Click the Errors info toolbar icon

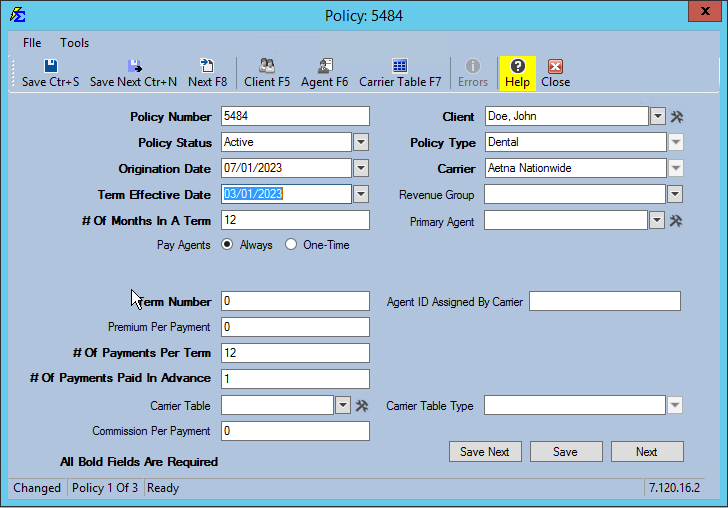473,66
